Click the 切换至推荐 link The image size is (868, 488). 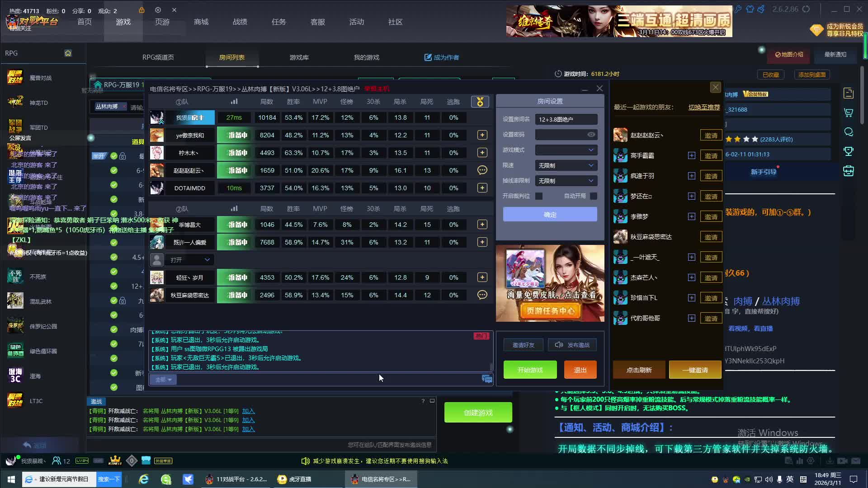(704, 107)
